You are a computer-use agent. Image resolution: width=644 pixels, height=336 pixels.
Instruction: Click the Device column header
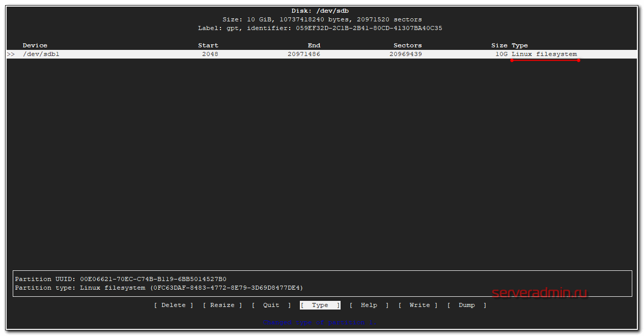click(x=35, y=45)
